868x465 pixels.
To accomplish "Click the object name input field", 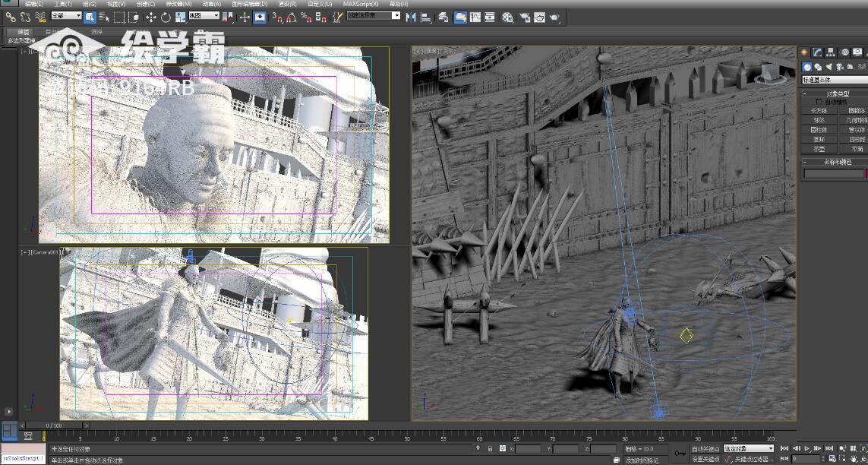I will [834, 173].
